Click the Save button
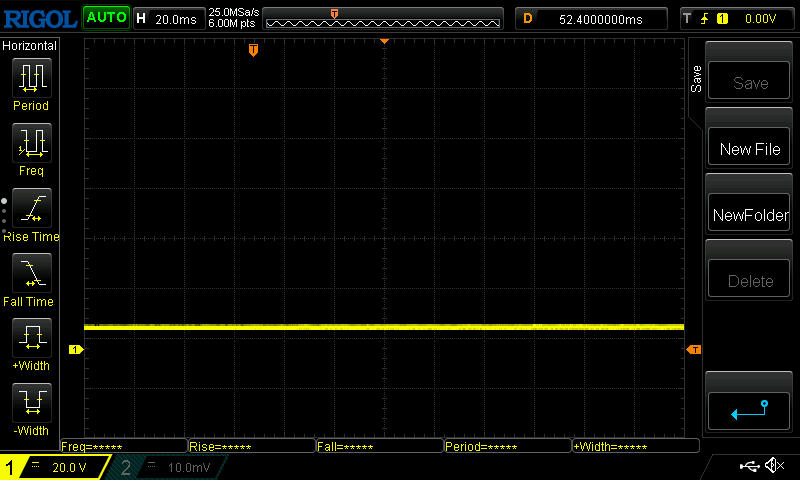The width and height of the screenshot is (800, 480). tap(749, 81)
